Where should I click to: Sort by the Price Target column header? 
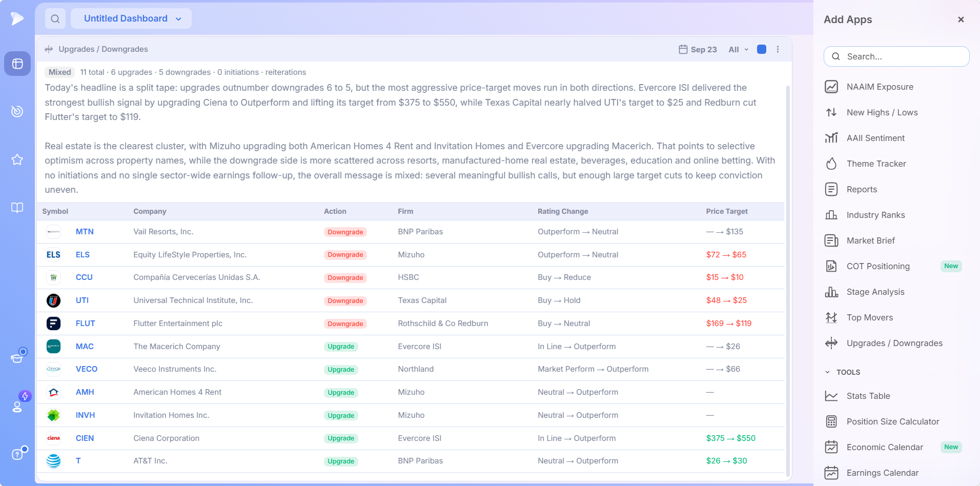(x=726, y=211)
